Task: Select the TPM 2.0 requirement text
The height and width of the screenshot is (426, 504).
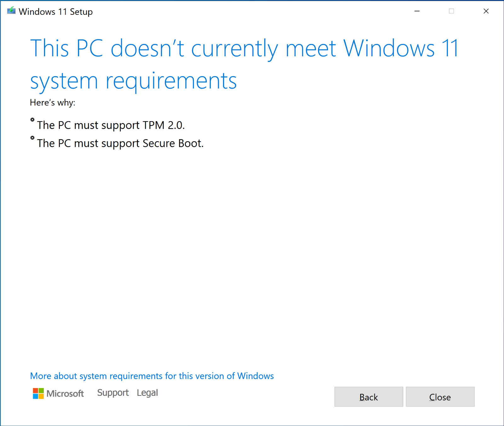Action: click(x=111, y=125)
